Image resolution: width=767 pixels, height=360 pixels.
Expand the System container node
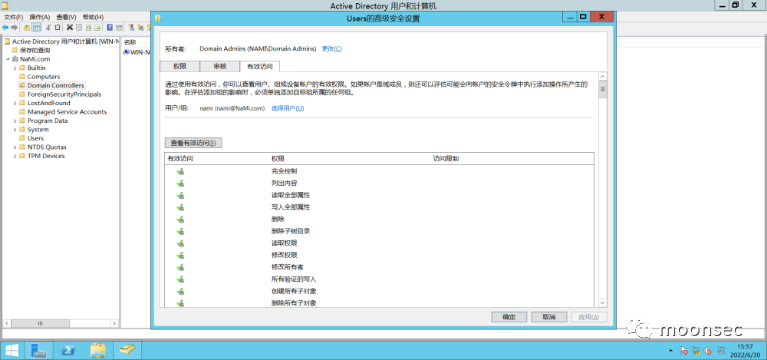[16, 130]
